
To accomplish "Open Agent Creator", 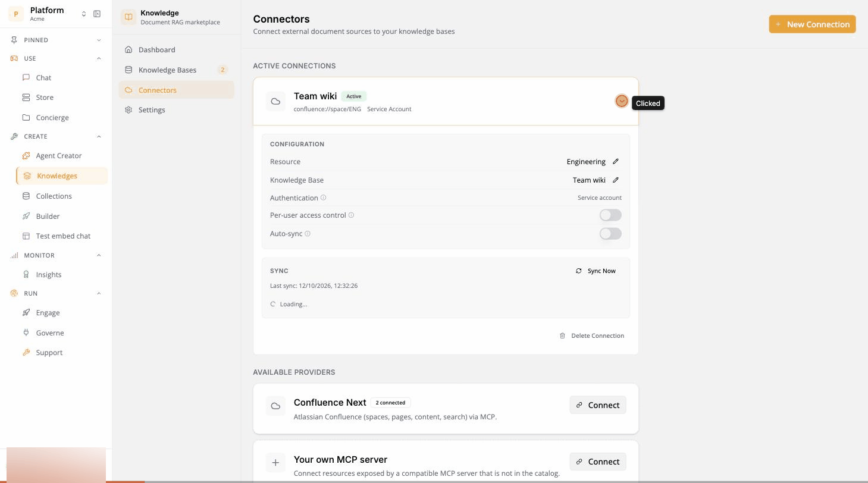I will (x=59, y=155).
